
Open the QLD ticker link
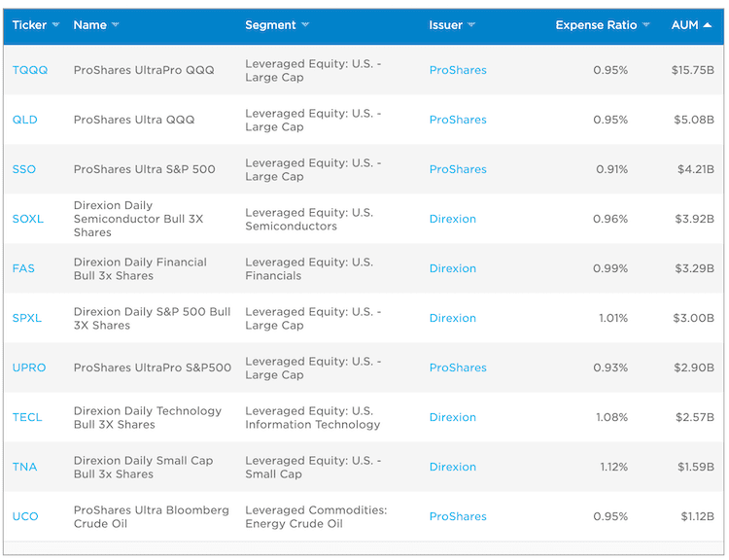tap(24, 120)
